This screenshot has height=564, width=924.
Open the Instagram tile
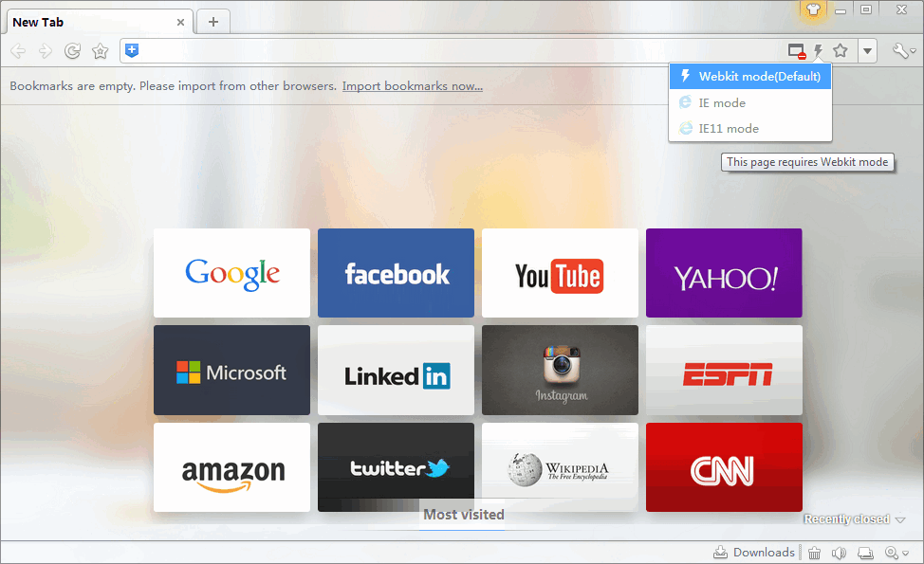click(560, 371)
